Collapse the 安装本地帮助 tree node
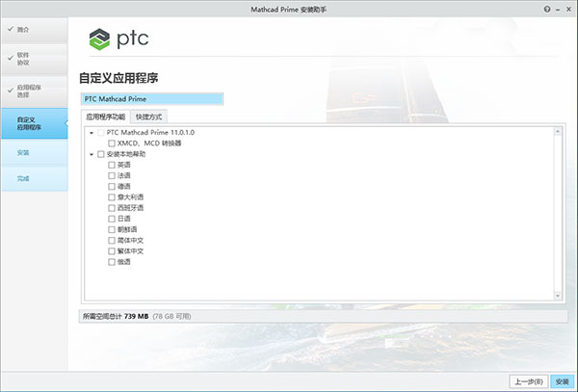The height and width of the screenshot is (392, 578). (92, 154)
